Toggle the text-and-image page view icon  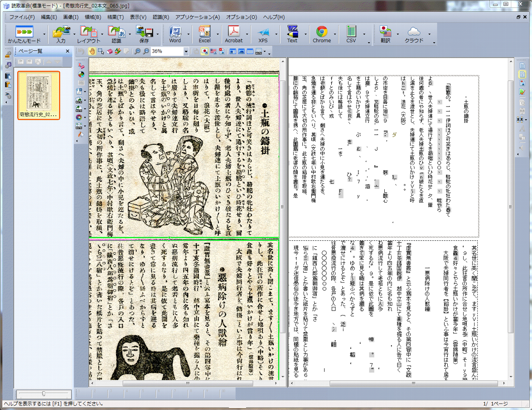[233, 51]
